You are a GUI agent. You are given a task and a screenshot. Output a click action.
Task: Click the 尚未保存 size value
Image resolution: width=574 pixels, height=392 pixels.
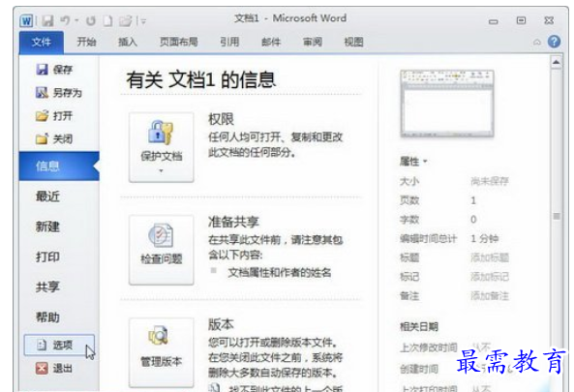[490, 181]
